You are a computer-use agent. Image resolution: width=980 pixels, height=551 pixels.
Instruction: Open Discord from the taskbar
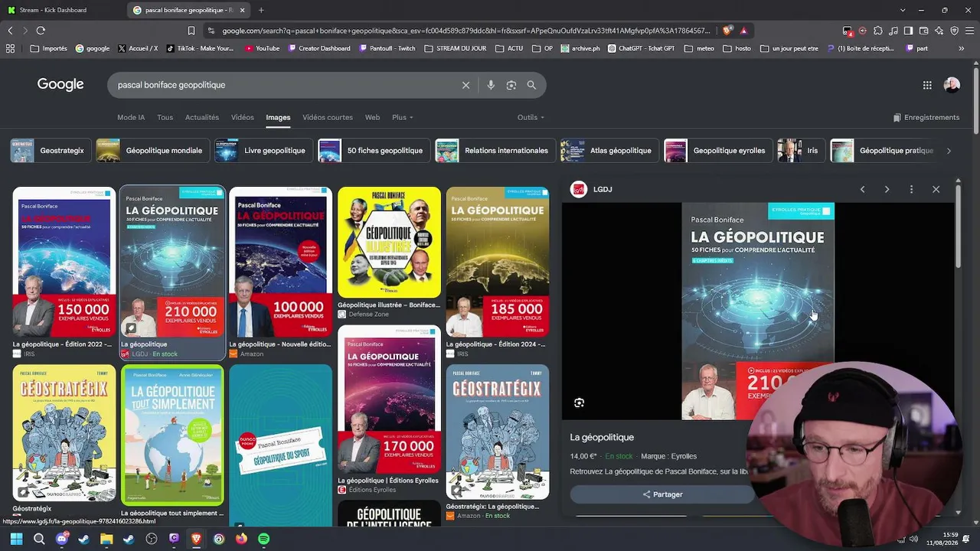point(62,539)
